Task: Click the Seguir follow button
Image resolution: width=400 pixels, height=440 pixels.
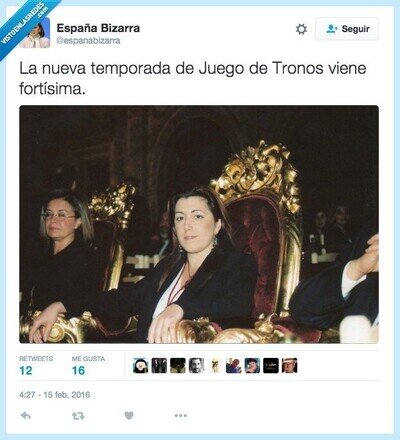Action: 347,29
